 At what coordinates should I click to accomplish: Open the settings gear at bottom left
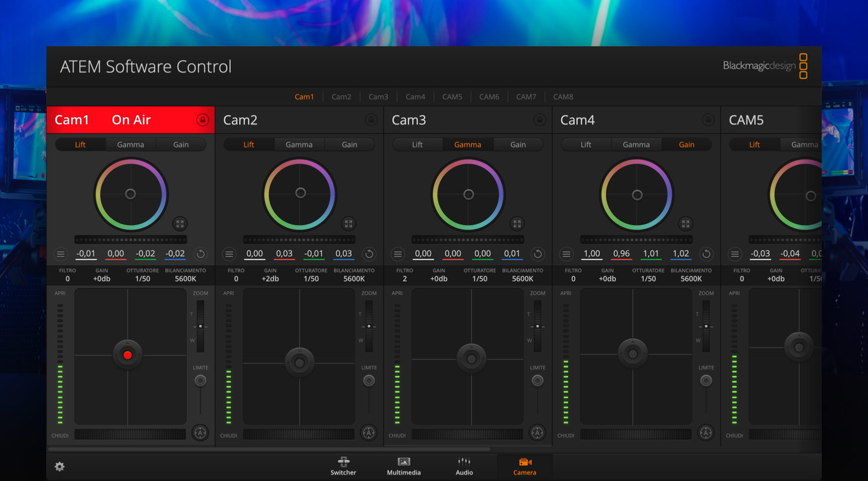[x=60, y=466]
